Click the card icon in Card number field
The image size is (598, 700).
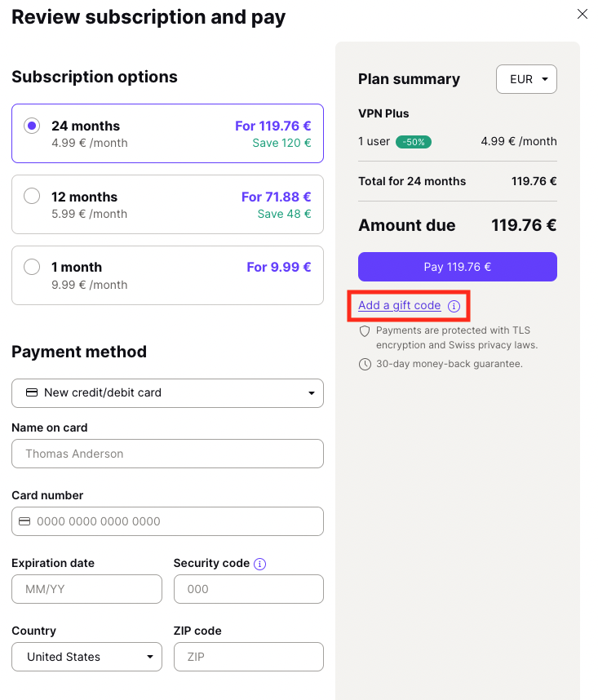click(24, 521)
